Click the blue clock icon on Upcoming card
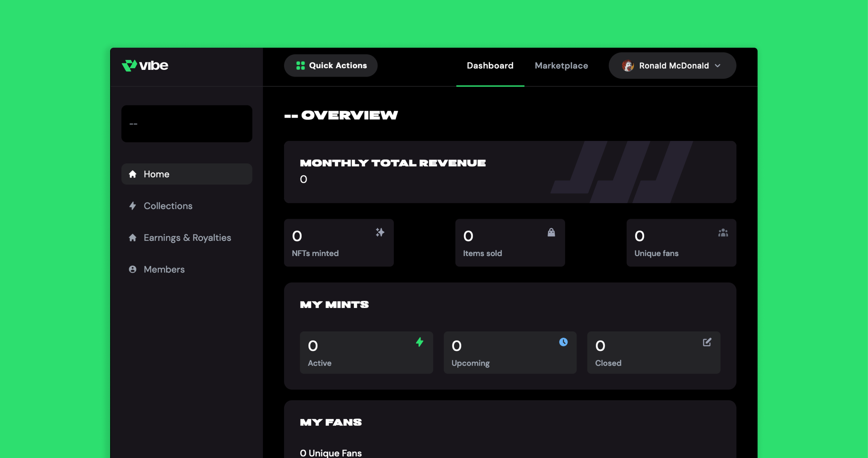Image resolution: width=868 pixels, height=458 pixels. click(x=563, y=342)
